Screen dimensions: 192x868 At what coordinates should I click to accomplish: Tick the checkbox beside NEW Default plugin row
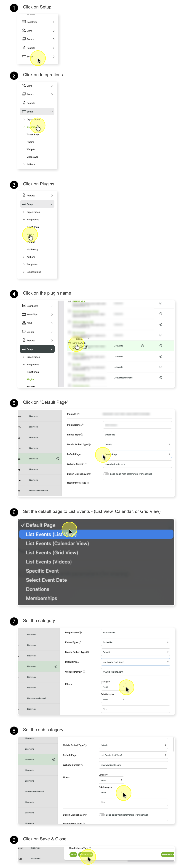pyautogui.click(x=69, y=343)
